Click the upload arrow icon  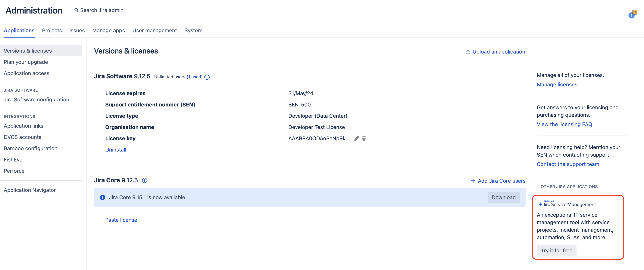[468, 52]
